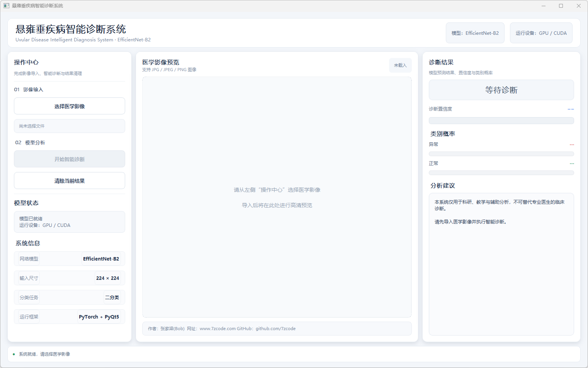The height and width of the screenshot is (368, 588).
Task: Click the 模型：EfficientNet-B2 header badge
Action: (475, 33)
